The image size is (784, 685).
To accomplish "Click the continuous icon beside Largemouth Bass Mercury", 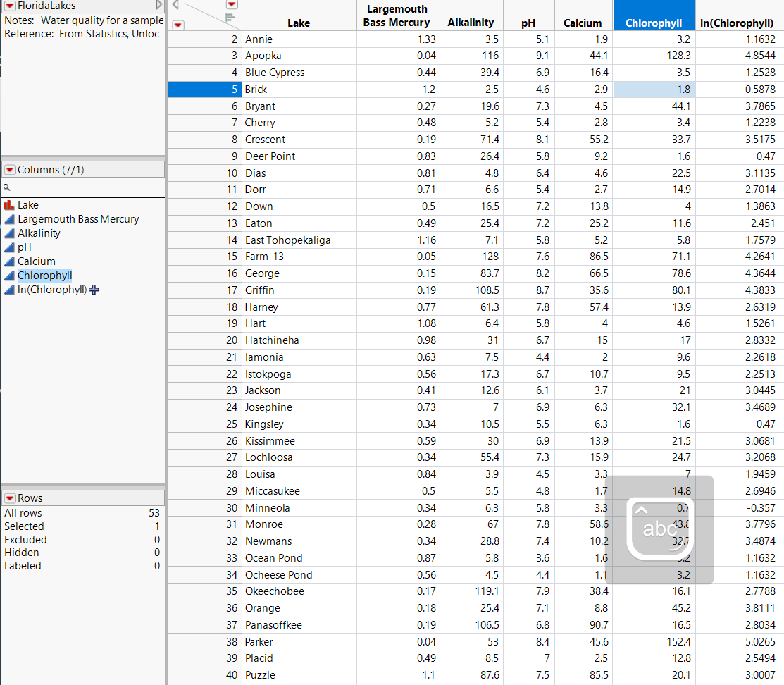I will (x=8, y=219).
